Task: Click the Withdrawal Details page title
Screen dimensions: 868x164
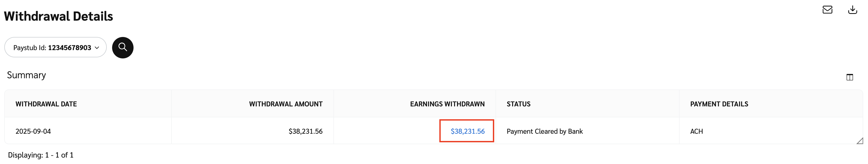Action: (x=58, y=16)
